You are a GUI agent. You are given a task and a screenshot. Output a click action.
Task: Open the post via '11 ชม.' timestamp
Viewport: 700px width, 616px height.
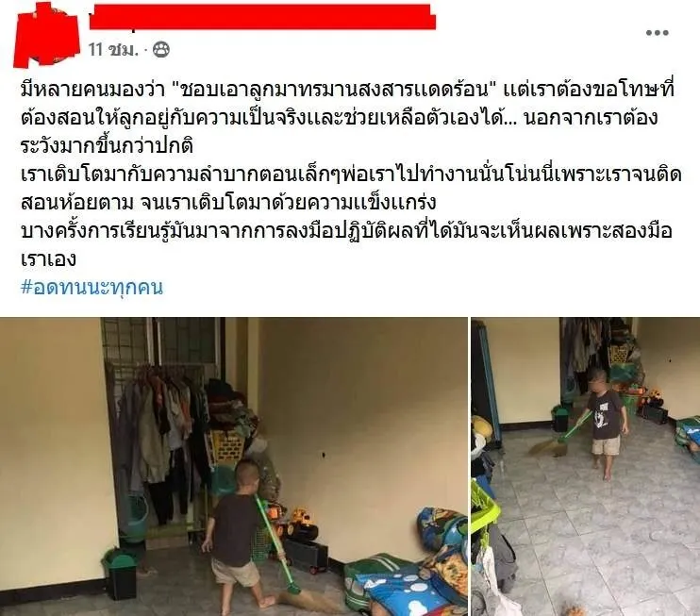click(113, 50)
